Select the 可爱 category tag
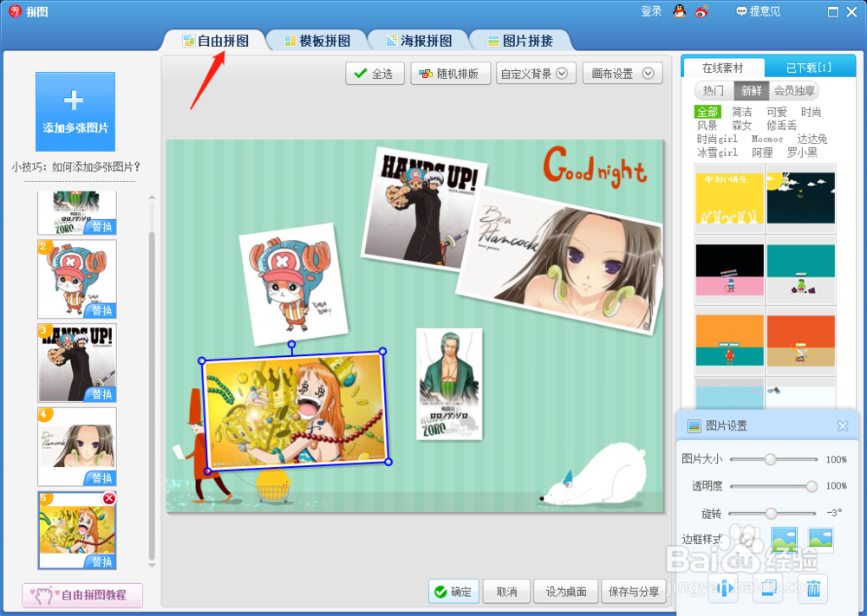867x616 pixels. pos(777,112)
